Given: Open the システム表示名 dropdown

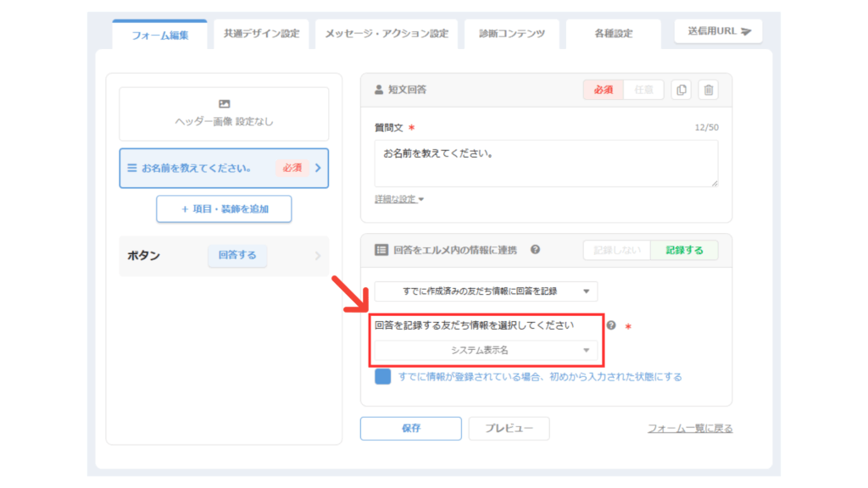Looking at the screenshot, I should (486, 350).
